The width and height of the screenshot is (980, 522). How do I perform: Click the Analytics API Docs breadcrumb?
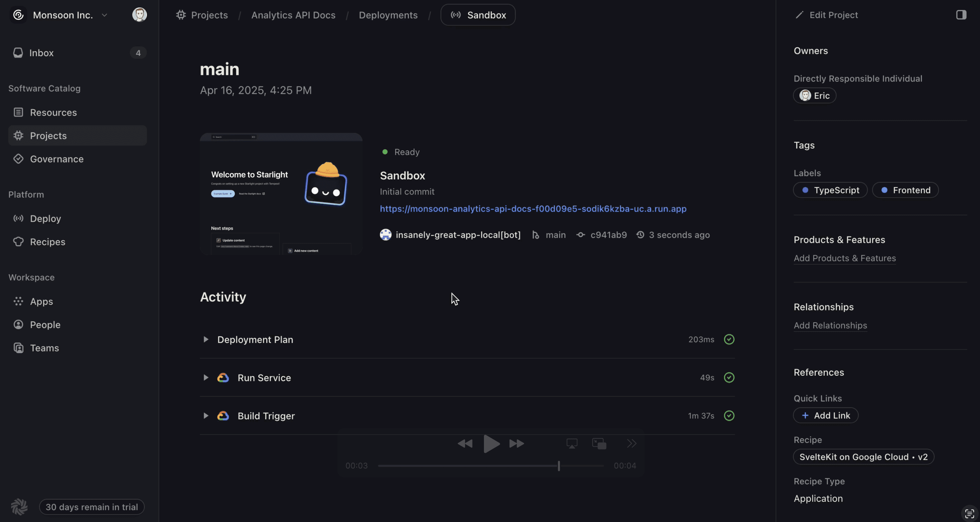coord(293,15)
